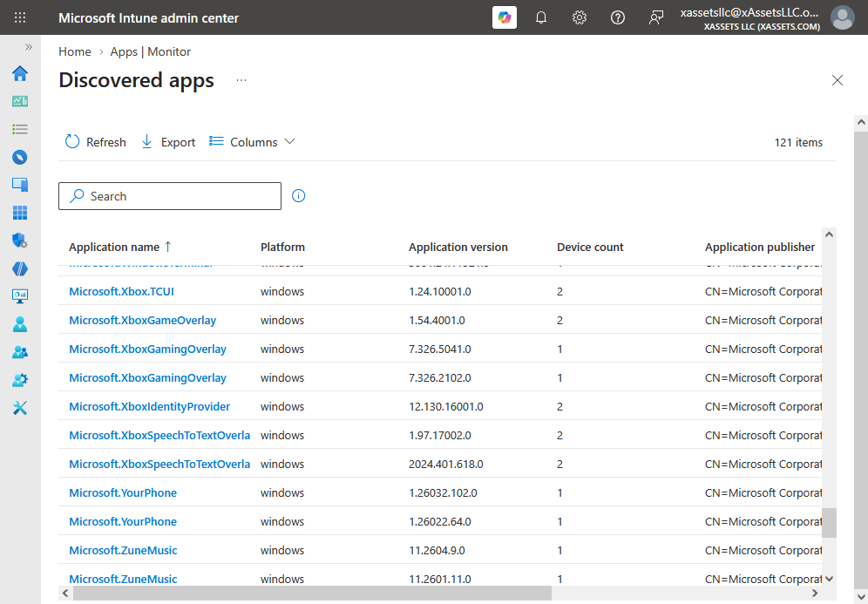Viewport: 868px width, 604px height.
Task: Focus the Search input field
Action: 170,196
